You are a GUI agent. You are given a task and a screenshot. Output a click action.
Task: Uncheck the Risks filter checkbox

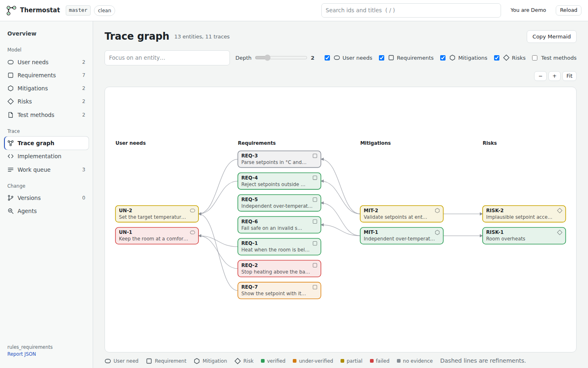pyautogui.click(x=497, y=58)
